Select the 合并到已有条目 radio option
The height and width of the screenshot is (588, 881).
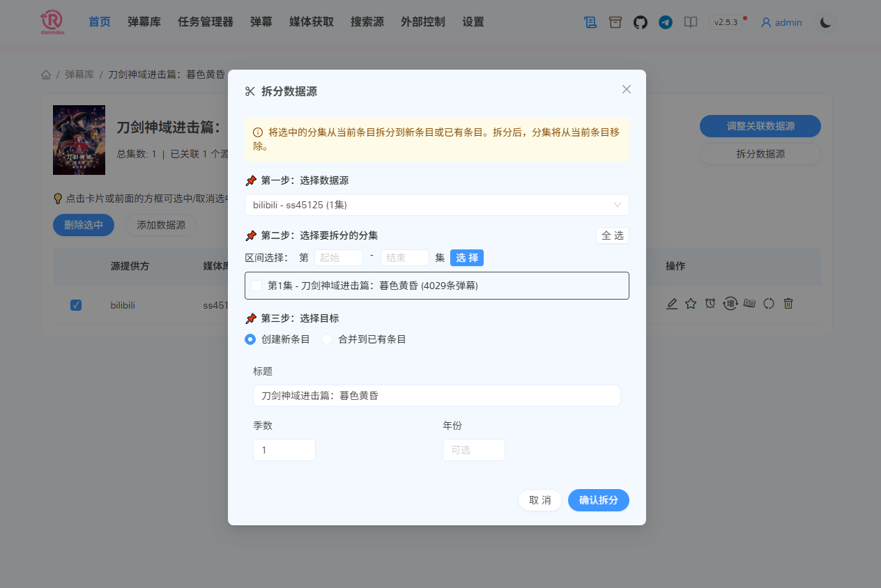[x=327, y=339]
